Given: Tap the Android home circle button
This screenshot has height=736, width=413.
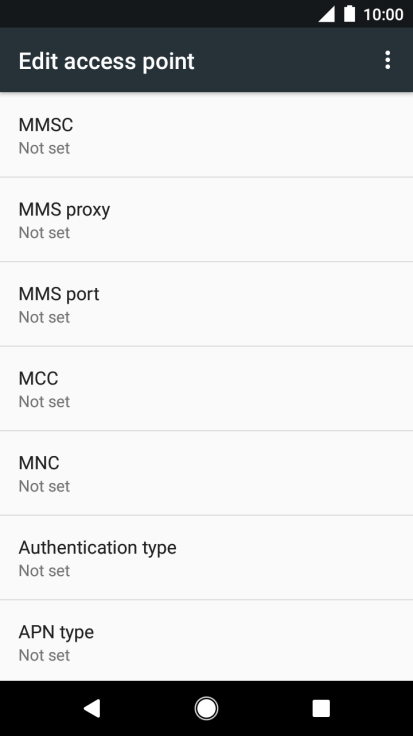Looking at the screenshot, I should [206, 708].
